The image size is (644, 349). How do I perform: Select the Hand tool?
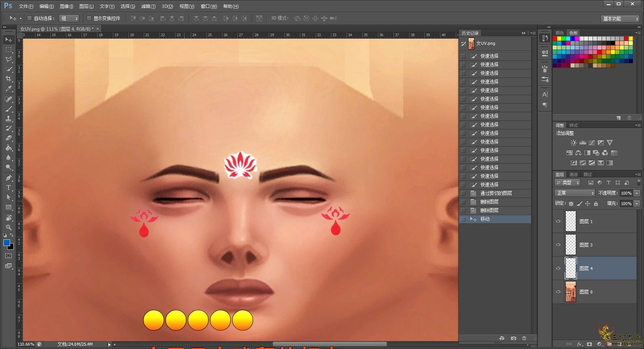[9, 218]
